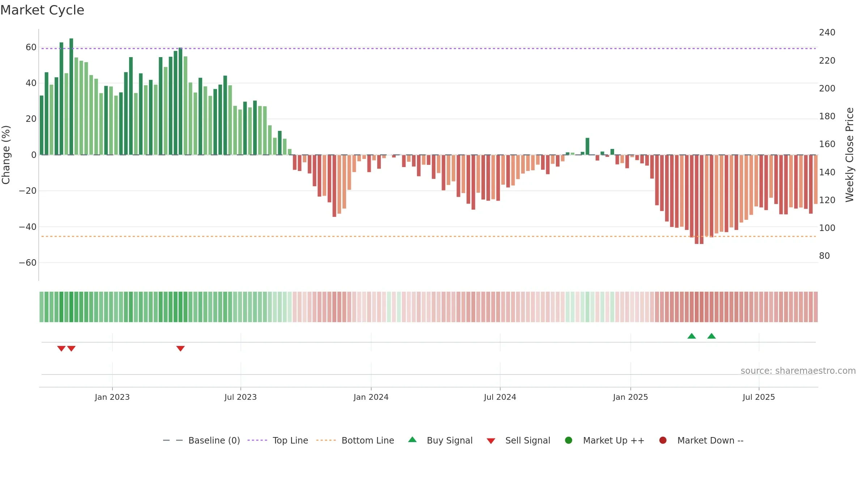
Task: Click the Change (%) axis title
Action: pyautogui.click(x=6, y=155)
